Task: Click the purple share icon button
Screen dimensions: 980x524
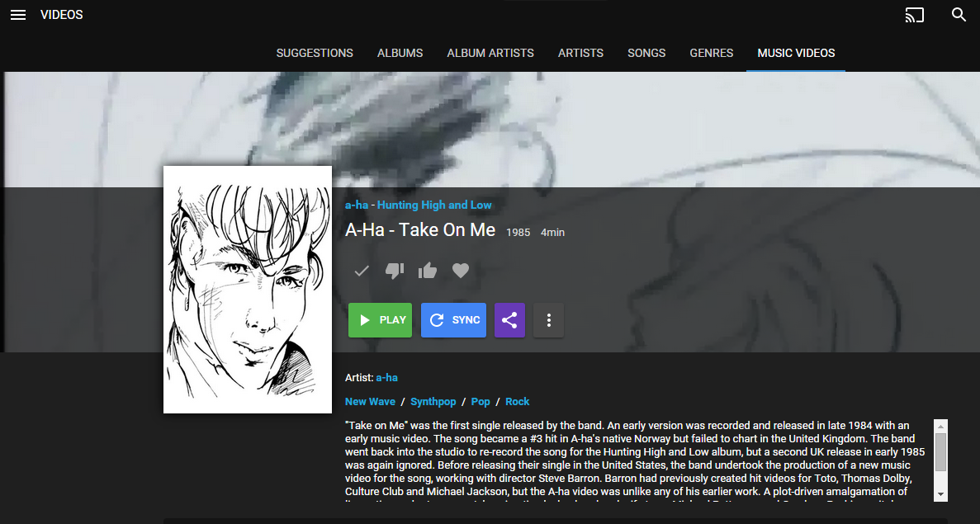Action: coord(509,320)
